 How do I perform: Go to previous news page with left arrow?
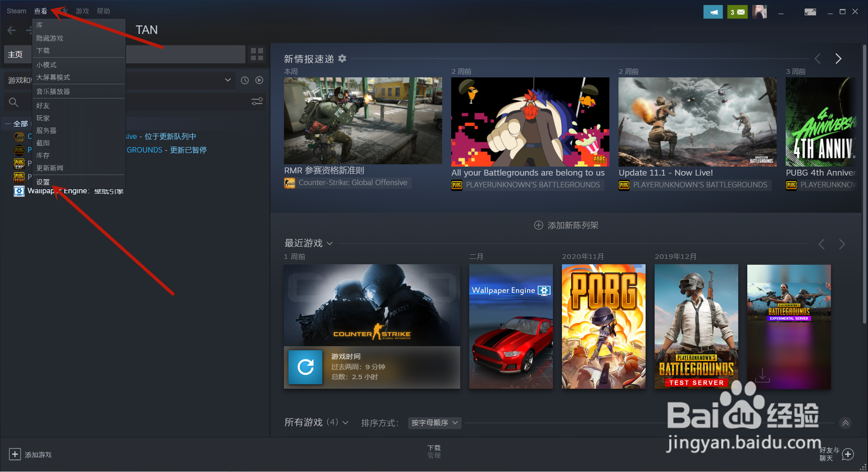pyautogui.click(x=817, y=59)
